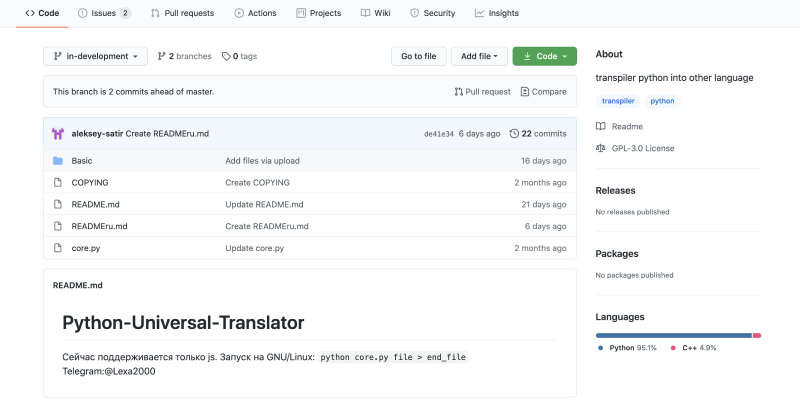Switch to the Issues tab
This screenshot has width=800, height=400.
[x=110, y=13]
